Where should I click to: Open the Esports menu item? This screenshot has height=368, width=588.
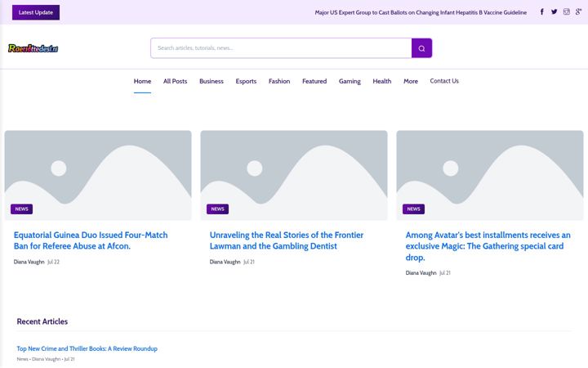click(x=246, y=81)
